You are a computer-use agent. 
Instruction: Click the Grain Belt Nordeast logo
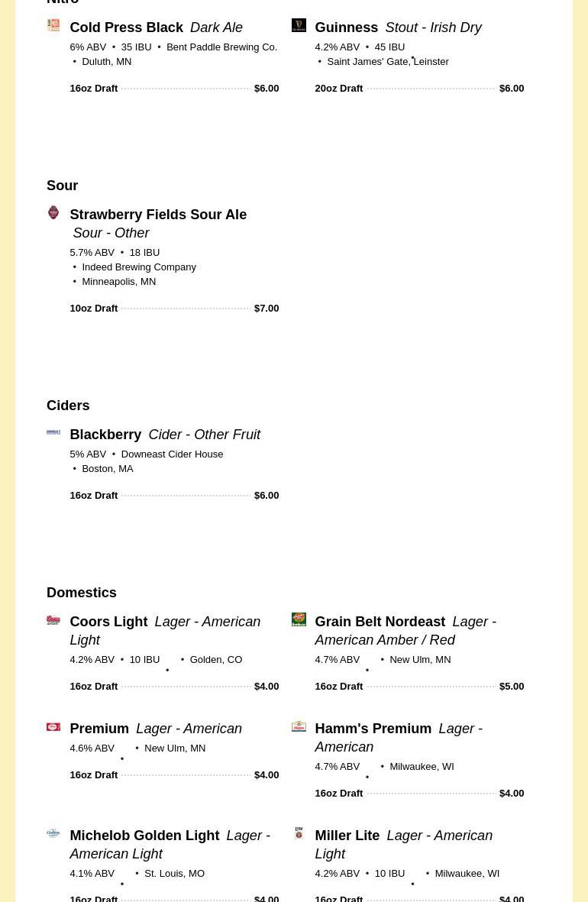(299, 619)
